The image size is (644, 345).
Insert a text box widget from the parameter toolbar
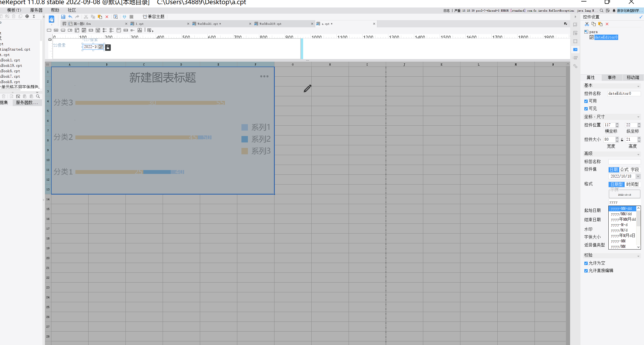click(49, 30)
